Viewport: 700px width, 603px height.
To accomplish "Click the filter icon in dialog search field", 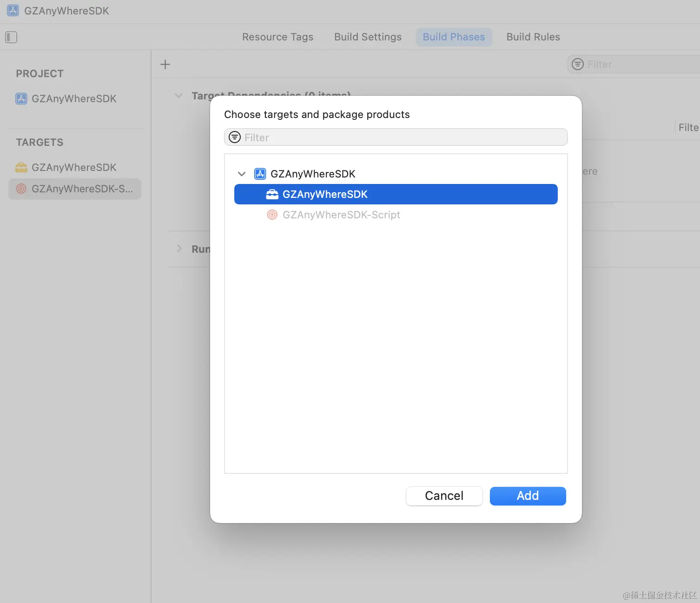I will coord(235,138).
